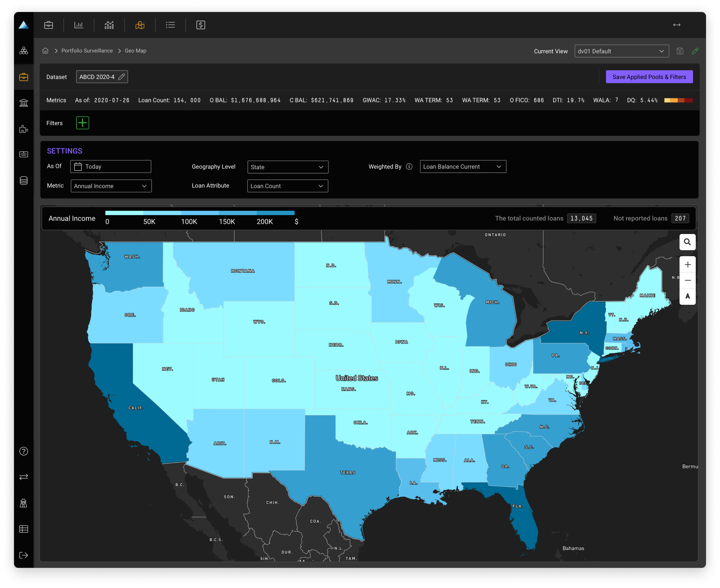Open the briefcase portfolio toolbar icon
The image size is (720, 588).
[x=48, y=25]
